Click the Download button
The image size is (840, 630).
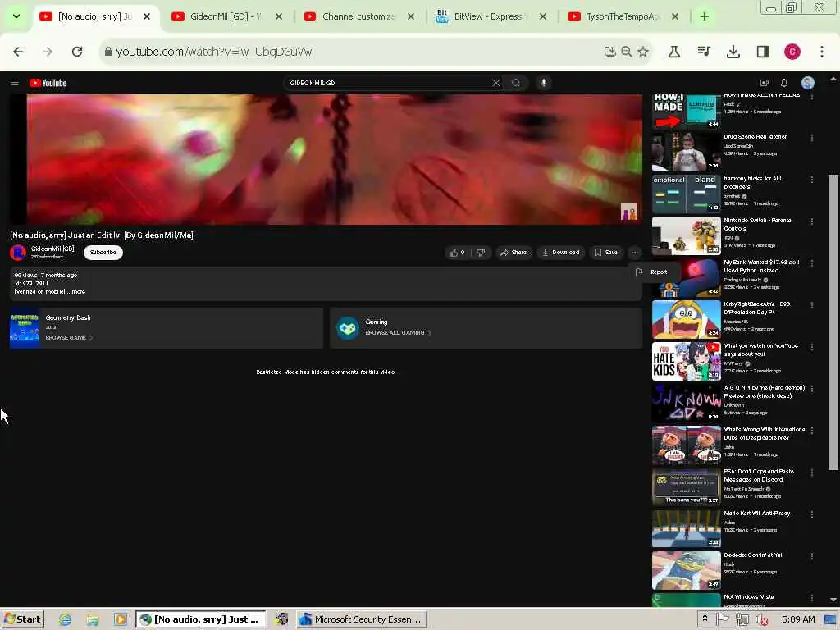[x=561, y=253]
